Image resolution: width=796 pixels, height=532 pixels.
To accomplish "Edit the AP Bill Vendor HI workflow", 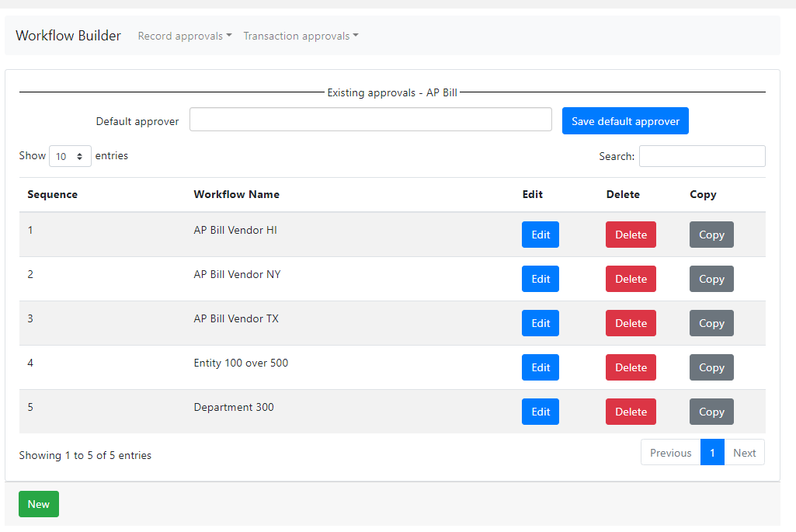I will (540, 235).
